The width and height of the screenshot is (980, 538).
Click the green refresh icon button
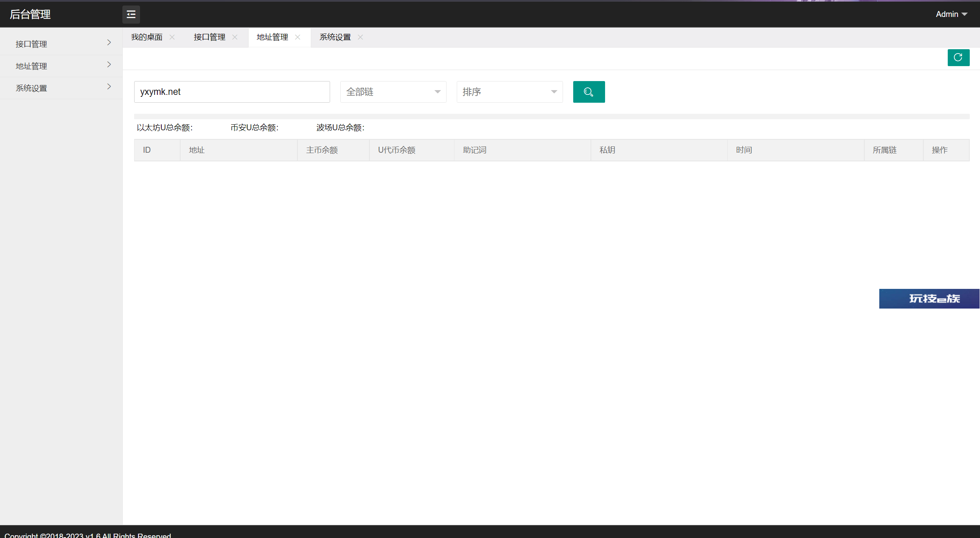coord(958,57)
